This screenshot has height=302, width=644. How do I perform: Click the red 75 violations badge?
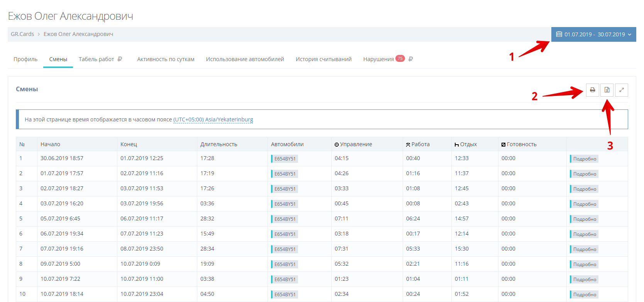coord(400,59)
